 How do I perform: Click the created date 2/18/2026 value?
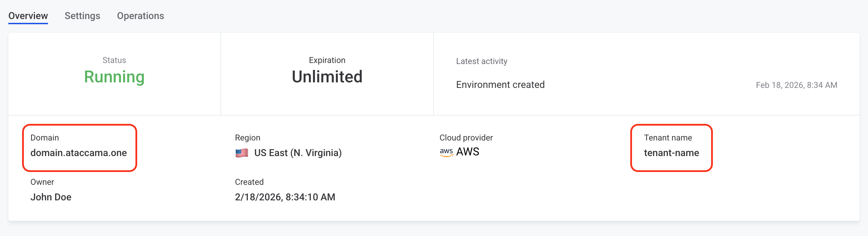click(x=285, y=197)
